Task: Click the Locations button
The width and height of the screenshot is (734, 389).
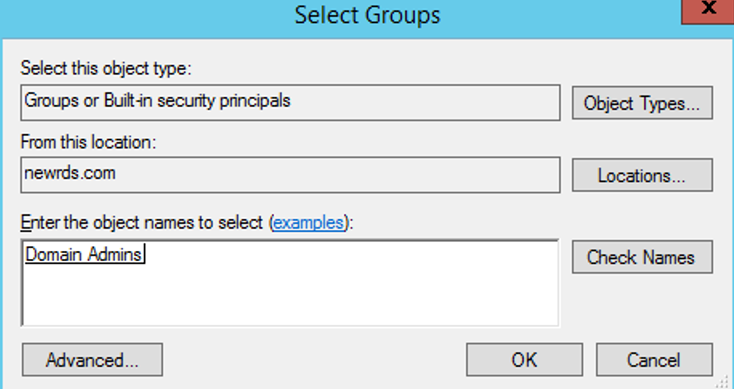Action: coord(642,175)
